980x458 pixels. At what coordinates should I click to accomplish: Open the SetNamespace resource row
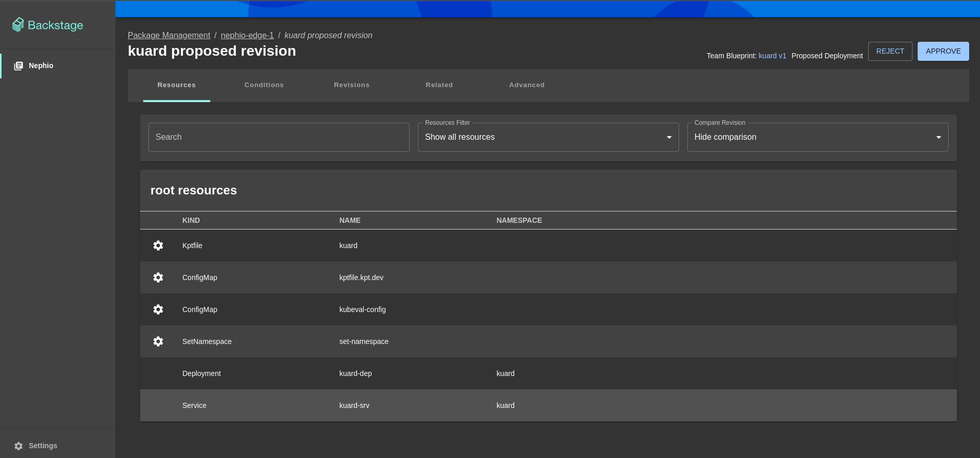[x=548, y=341]
